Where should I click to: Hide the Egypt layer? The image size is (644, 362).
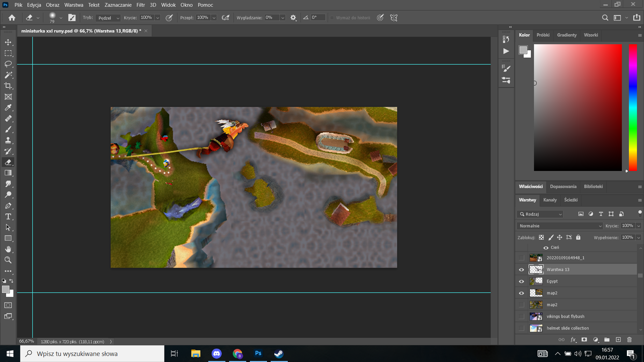(x=521, y=281)
